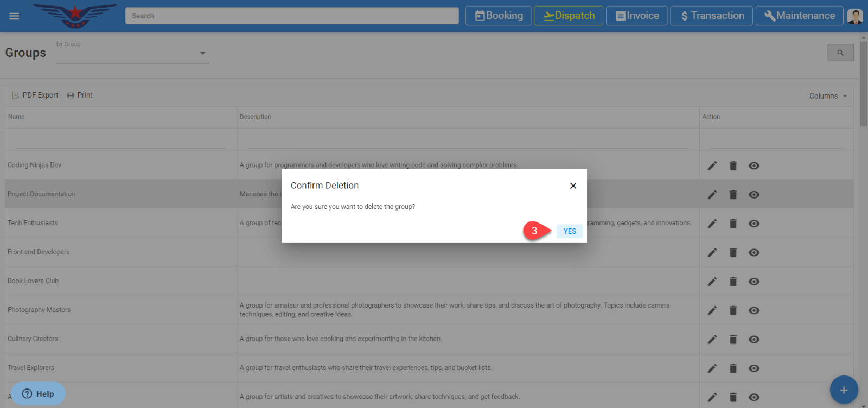This screenshot has width=868, height=408.
Task: Delete the Tech Enthusiasts group via trash icon
Action: point(733,224)
